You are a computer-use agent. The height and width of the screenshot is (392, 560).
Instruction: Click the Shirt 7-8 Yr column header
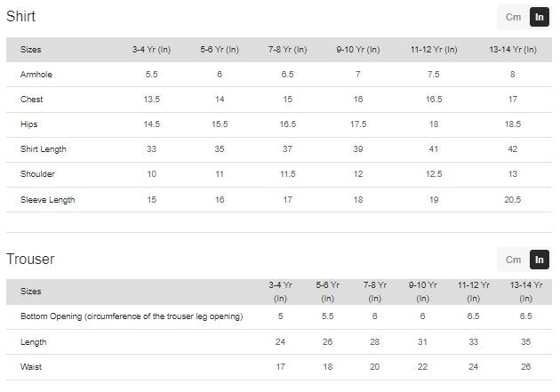pos(287,50)
